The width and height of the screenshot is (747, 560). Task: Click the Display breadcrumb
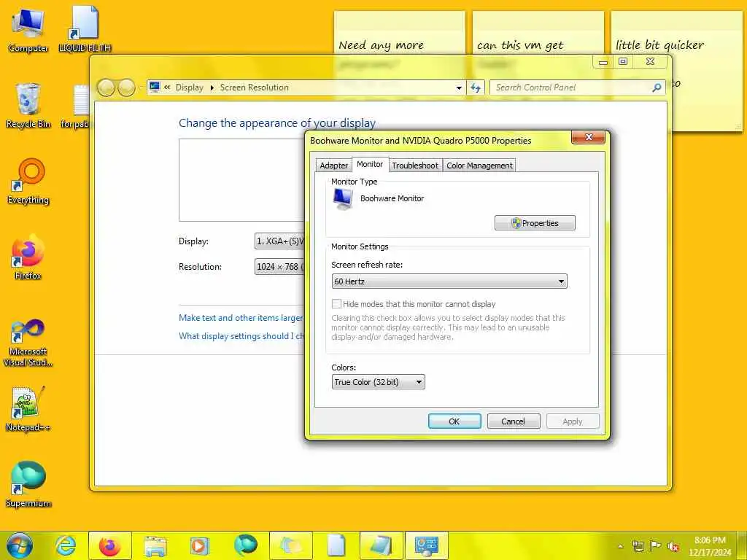pos(189,87)
